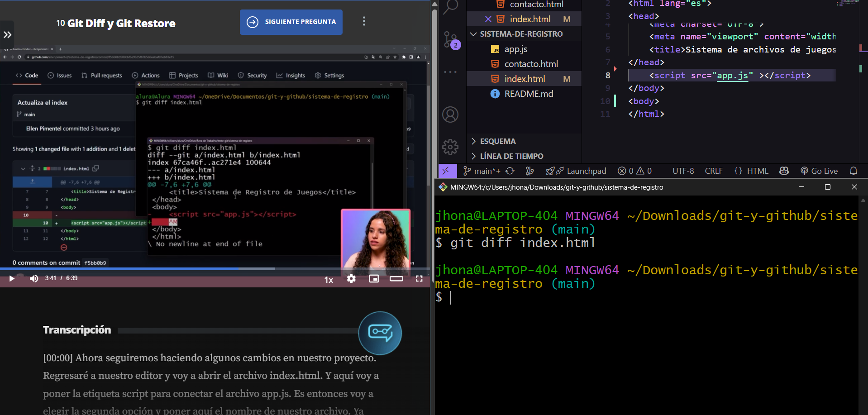
Task: Click Ellen Pimentel author link in video
Action: [x=43, y=129]
